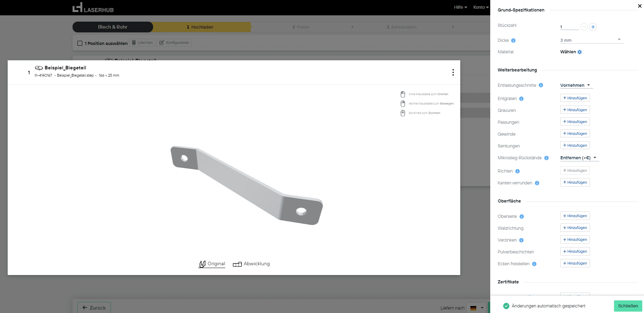Click the Stückzahl quantity input field
The width and height of the screenshot is (644, 313).
click(x=569, y=27)
